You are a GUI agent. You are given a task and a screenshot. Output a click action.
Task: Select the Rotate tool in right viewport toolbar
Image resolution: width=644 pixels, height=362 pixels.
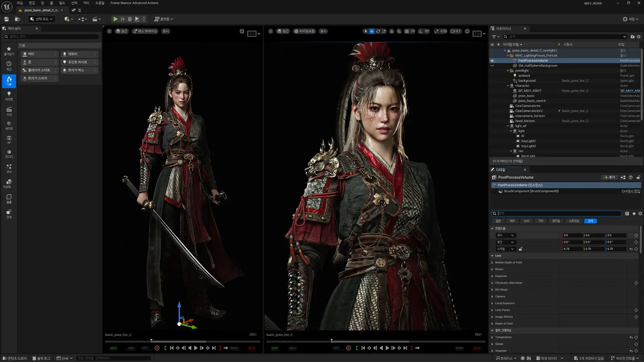tap(378, 31)
